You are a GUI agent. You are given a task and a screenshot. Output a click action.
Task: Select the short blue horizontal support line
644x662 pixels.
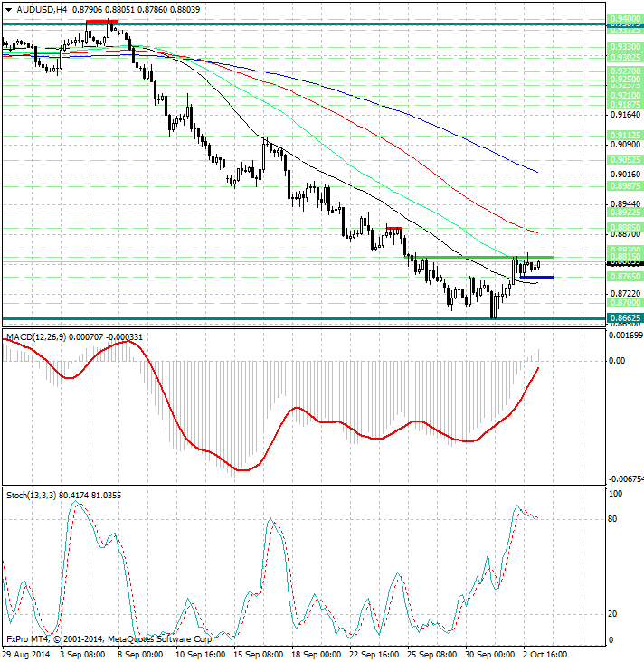coord(536,277)
